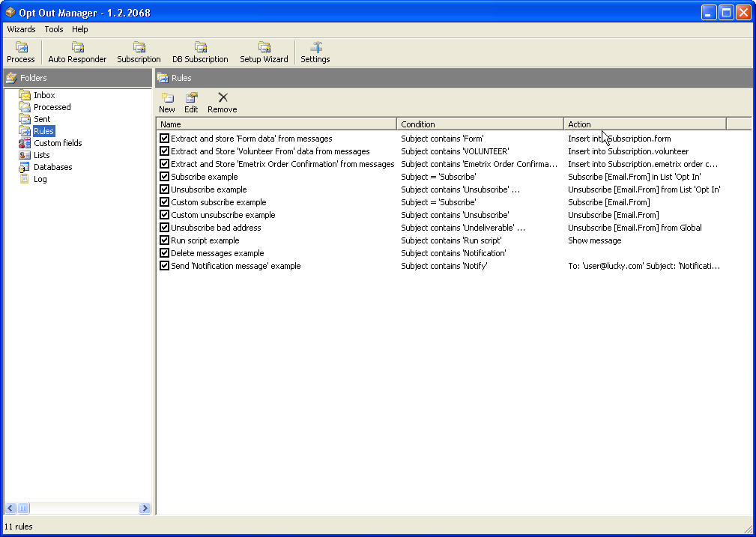Launch DB Subscription from toolbar

pos(200,52)
